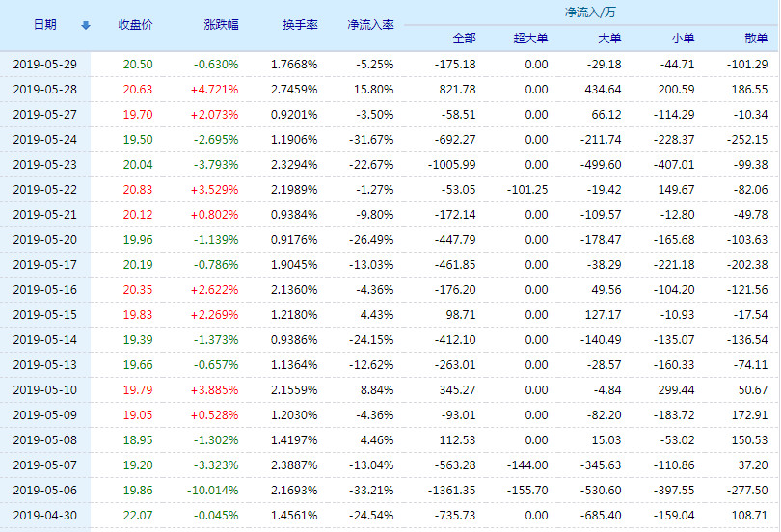The image size is (781, 532).
Task: Click super-large order value -155.70
Action: pyautogui.click(x=527, y=491)
